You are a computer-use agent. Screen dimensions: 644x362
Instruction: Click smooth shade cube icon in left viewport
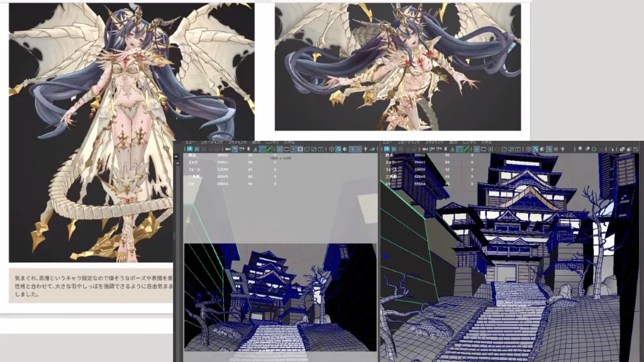(338, 149)
